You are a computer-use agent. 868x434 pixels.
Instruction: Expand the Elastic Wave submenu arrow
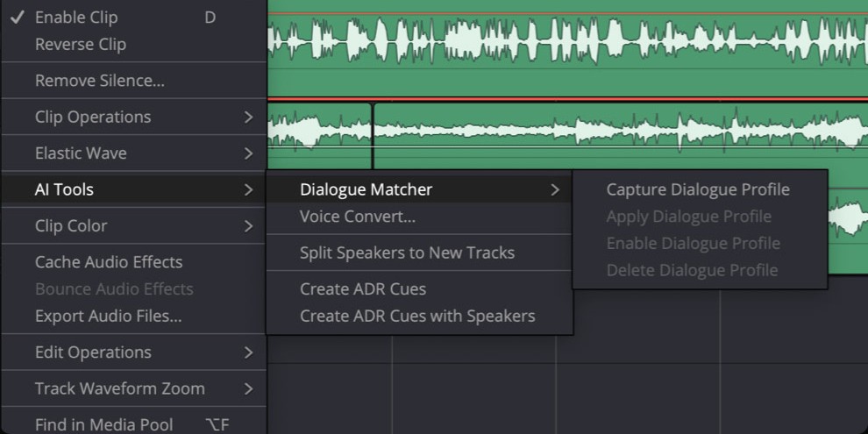(248, 153)
